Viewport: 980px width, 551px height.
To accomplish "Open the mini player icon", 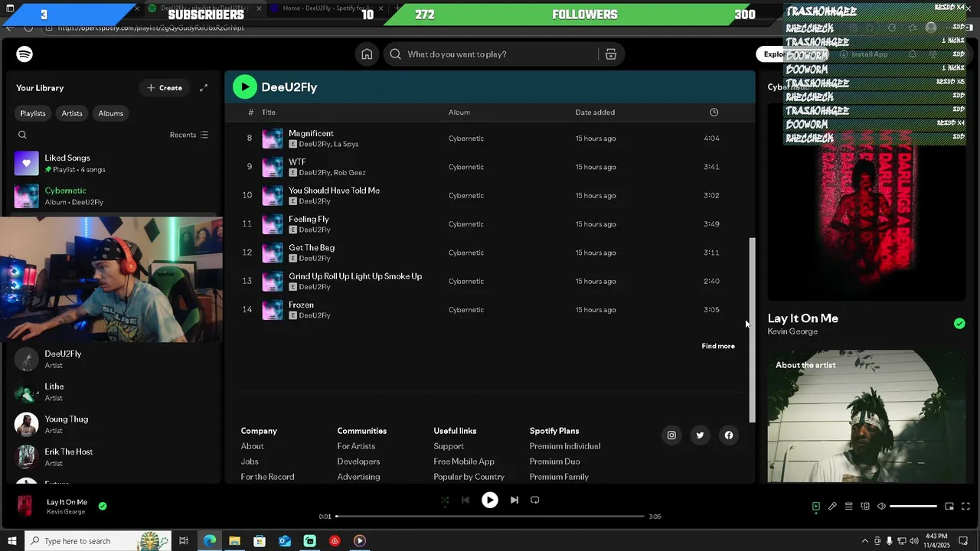I will pos(949,507).
